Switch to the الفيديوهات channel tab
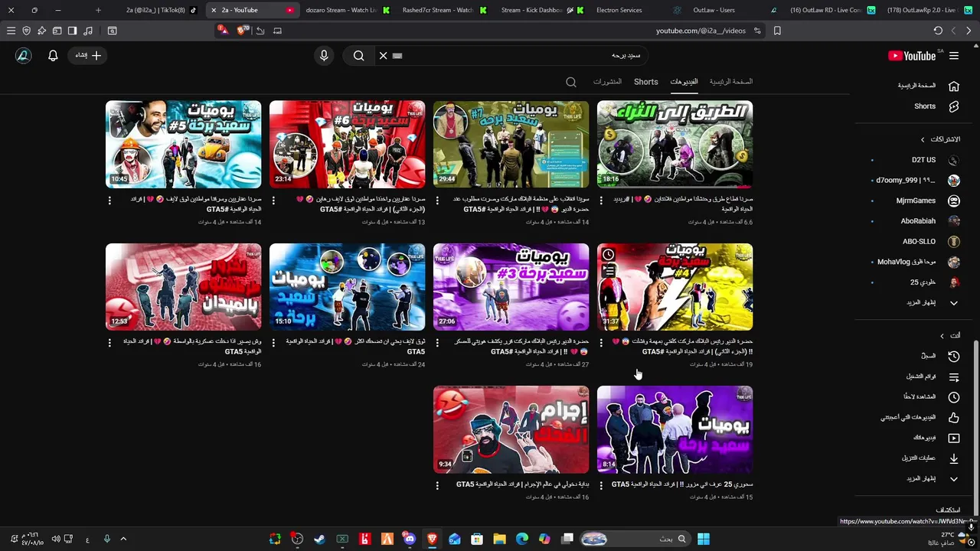Image resolution: width=980 pixels, height=551 pixels. coord(684,82)
